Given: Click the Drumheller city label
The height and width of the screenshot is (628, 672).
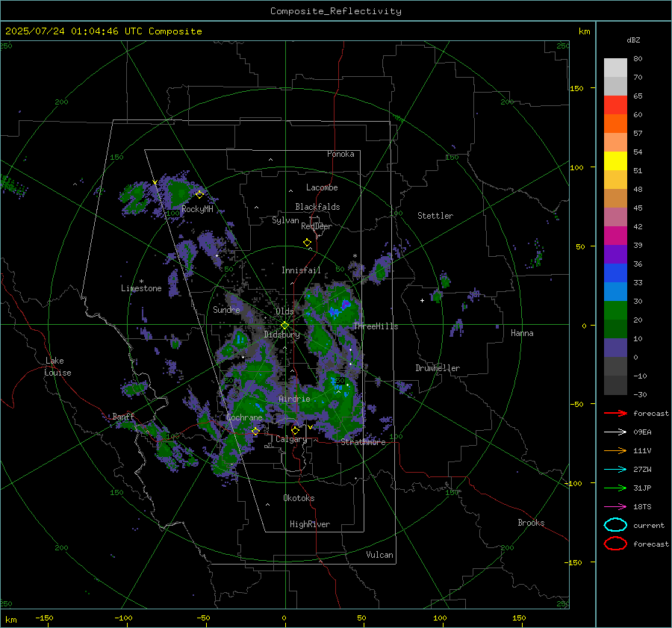Looking at the screenshot, I should click(438, 368).
